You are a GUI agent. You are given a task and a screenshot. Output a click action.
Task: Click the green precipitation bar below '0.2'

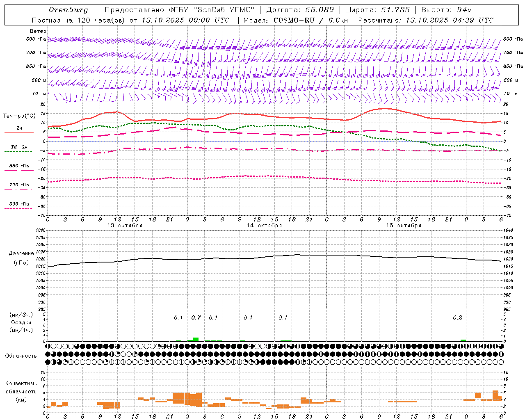click(463, 340)
